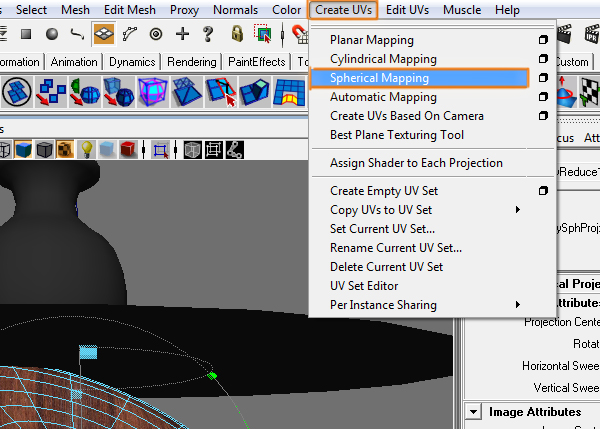The width and height of the screenshot is (600, 429).
Task: Click the blue pyramid shelf icon
Action: [x=187, y=92]
